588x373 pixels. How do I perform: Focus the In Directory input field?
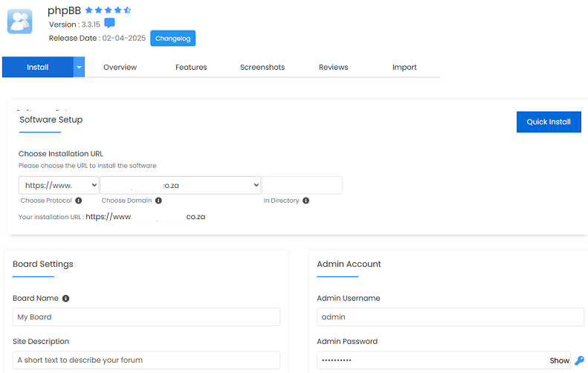(302, 185)
